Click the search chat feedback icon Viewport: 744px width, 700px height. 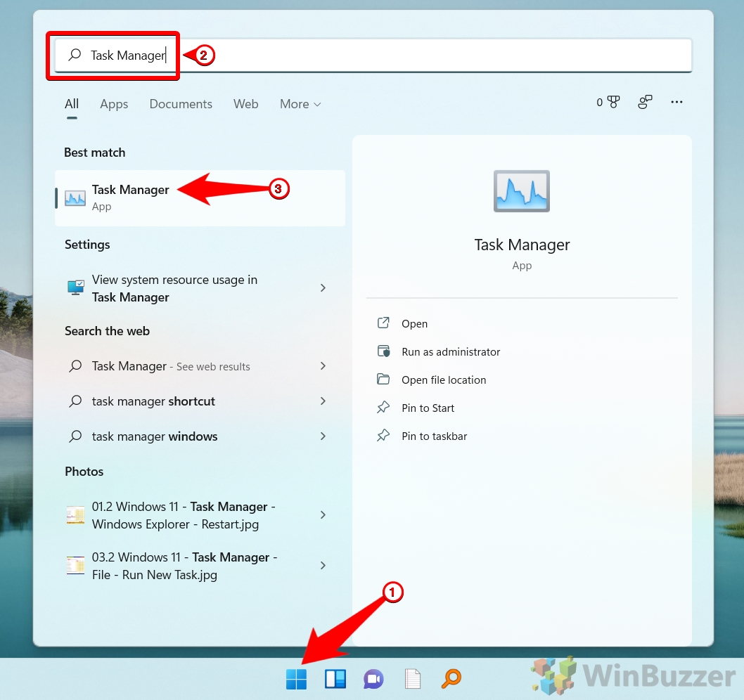point(645,102)
